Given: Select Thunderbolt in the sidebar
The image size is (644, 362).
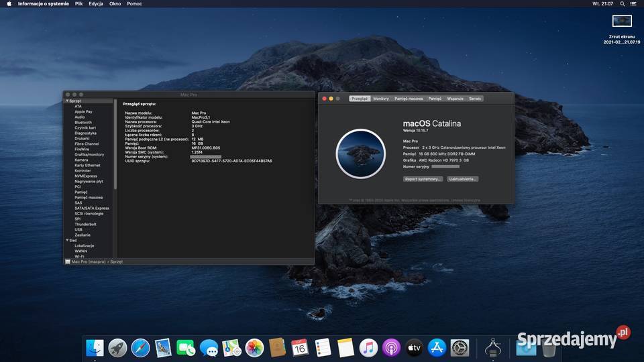Looking at the screenshot, I should pos(85,225).
